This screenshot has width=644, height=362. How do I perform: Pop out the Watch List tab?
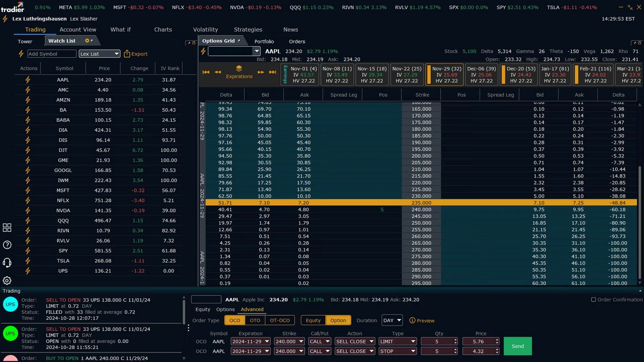[92, 40]
